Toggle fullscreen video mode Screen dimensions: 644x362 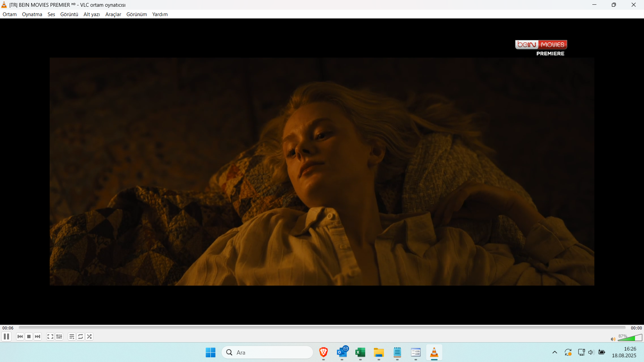[50, 337]
